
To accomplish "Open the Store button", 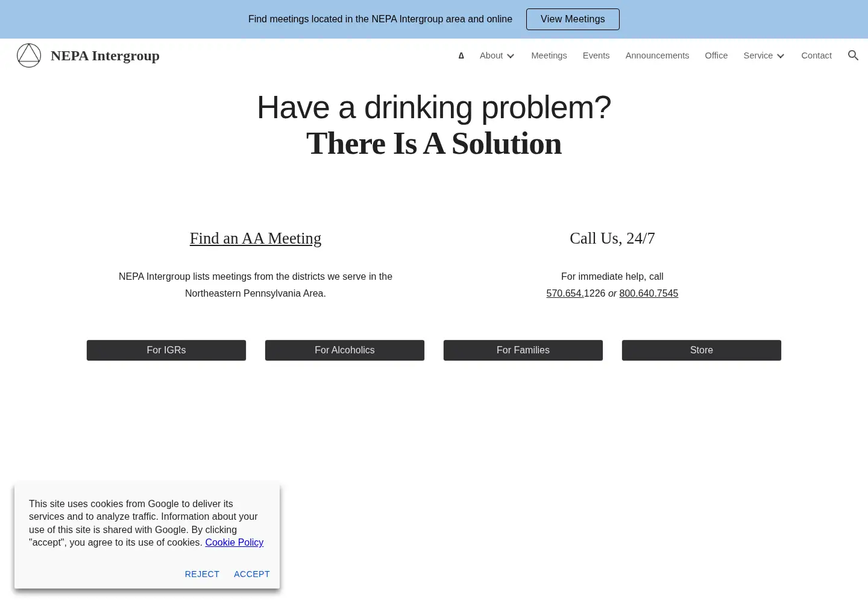I will tap(702, 350).
